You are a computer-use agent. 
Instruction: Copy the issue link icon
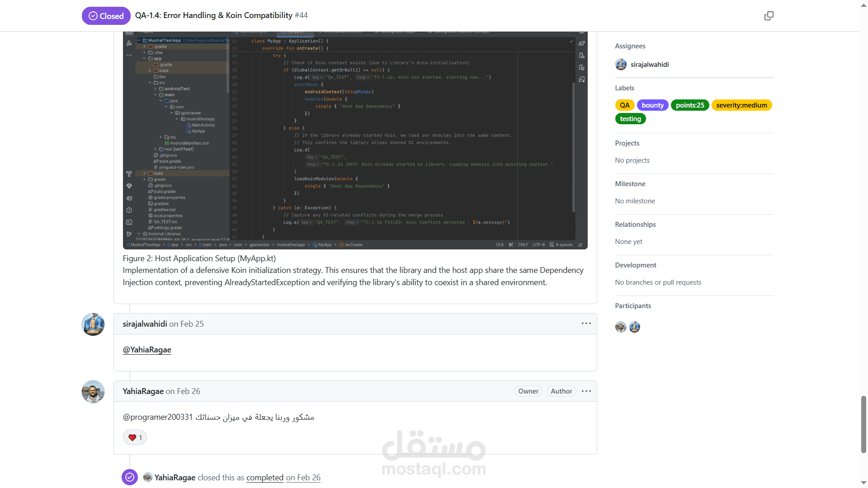[x=769, y=16]
